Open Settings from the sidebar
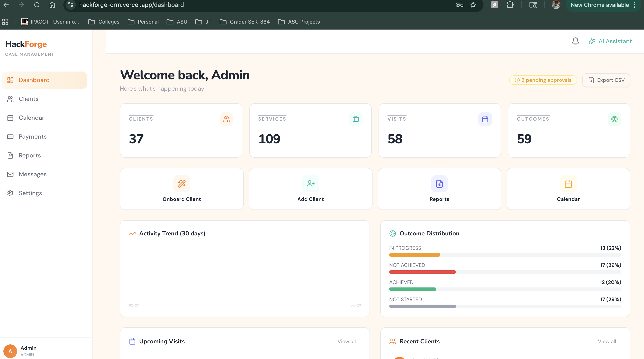This screenshot has width=644, height=359. coord(30,193)
